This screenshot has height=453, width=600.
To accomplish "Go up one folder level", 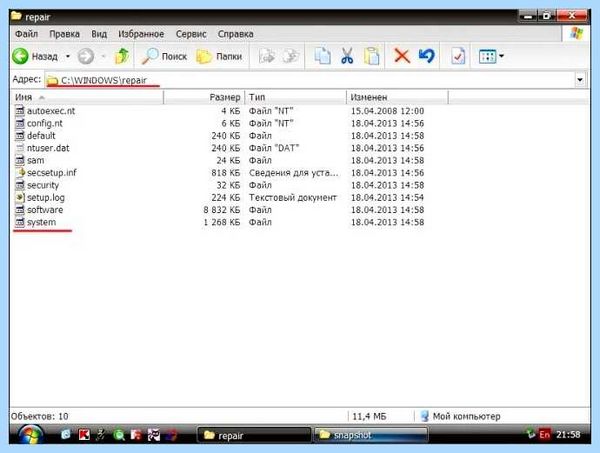I will [x=122, y=56].
